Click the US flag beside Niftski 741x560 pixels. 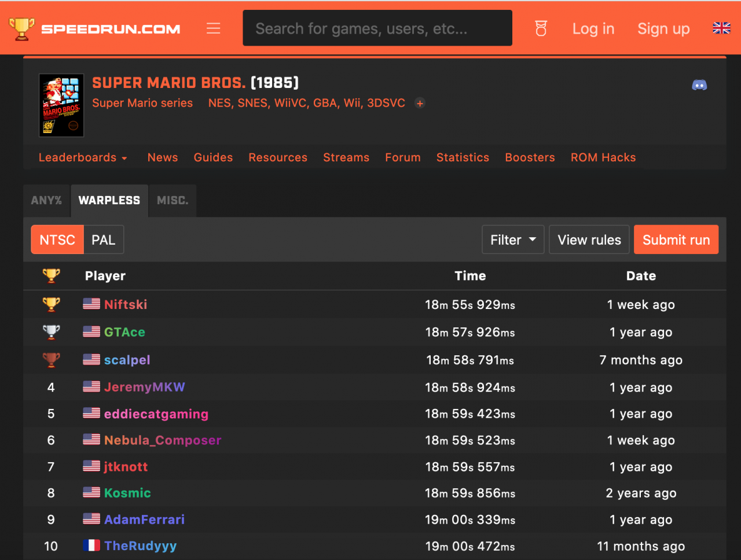tap(91, 304)
